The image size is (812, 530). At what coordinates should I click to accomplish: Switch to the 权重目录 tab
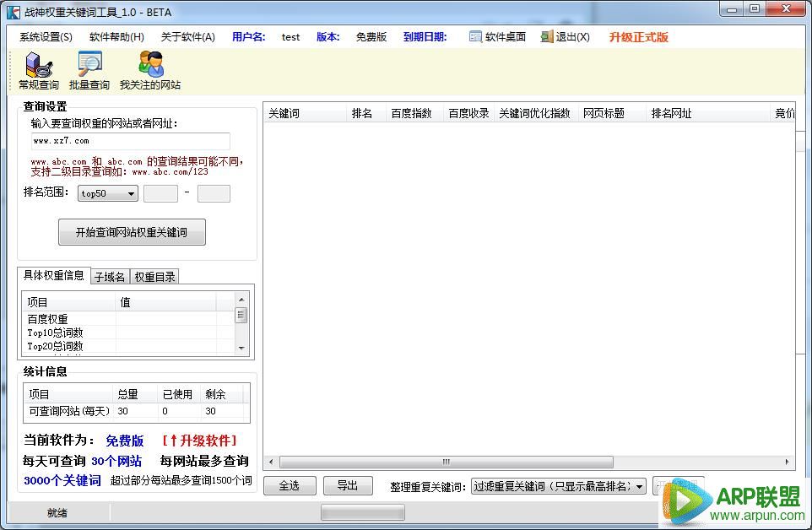coord(154,277)
